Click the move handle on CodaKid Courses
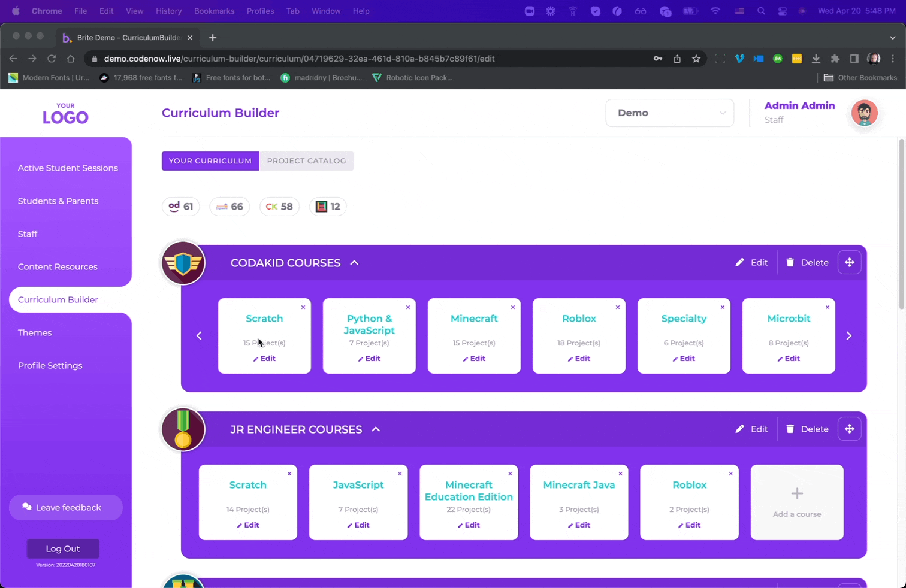 click(x=849, y=262)
